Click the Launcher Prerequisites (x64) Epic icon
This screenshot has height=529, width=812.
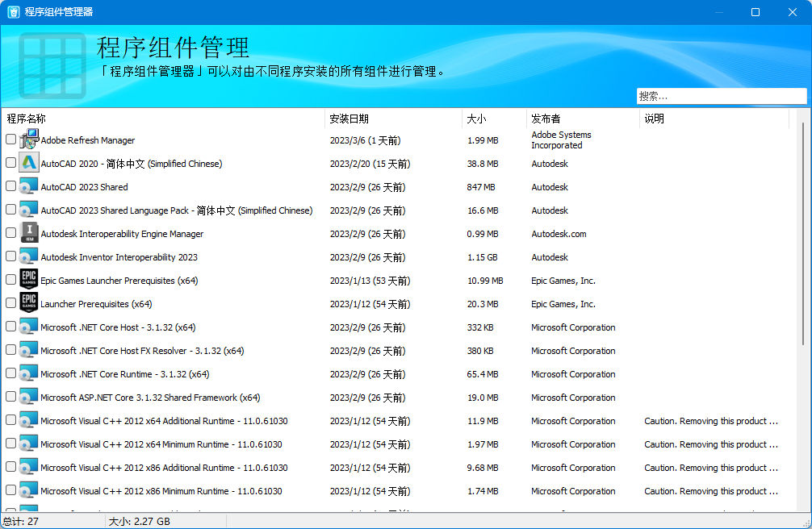[x=29, y=302]
